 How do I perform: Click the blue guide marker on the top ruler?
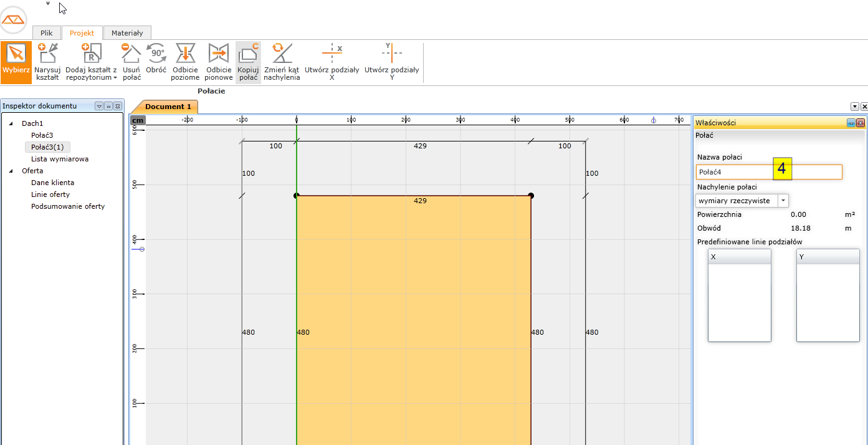[654, 120]
